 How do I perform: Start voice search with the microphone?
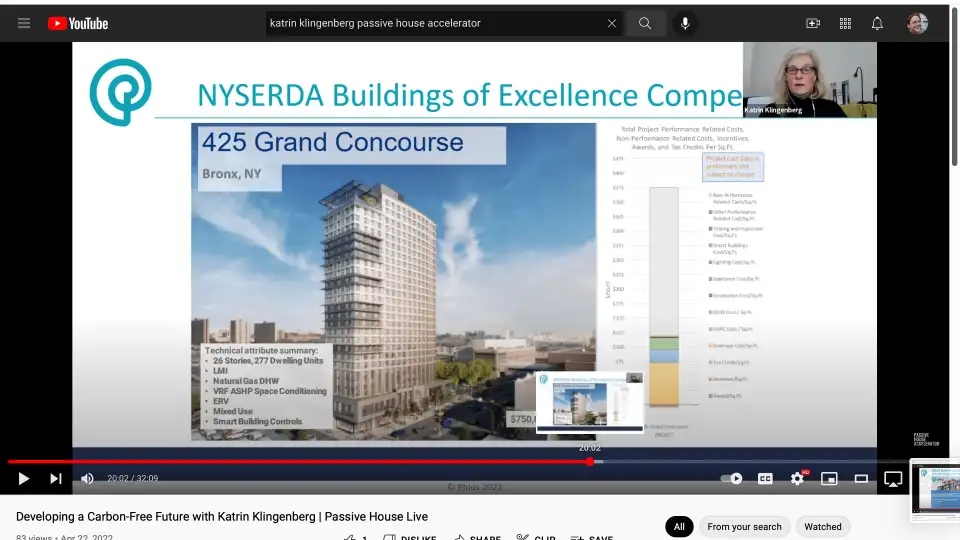coord(686,23)
